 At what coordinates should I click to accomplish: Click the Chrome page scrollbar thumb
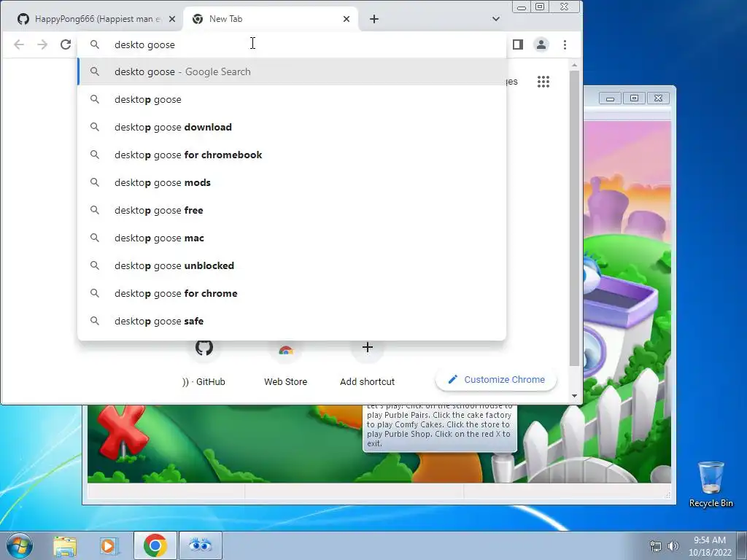pos(574,218)
